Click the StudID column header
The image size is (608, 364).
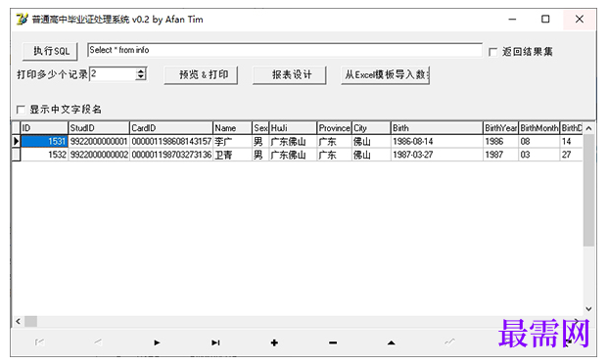(99, 128)
